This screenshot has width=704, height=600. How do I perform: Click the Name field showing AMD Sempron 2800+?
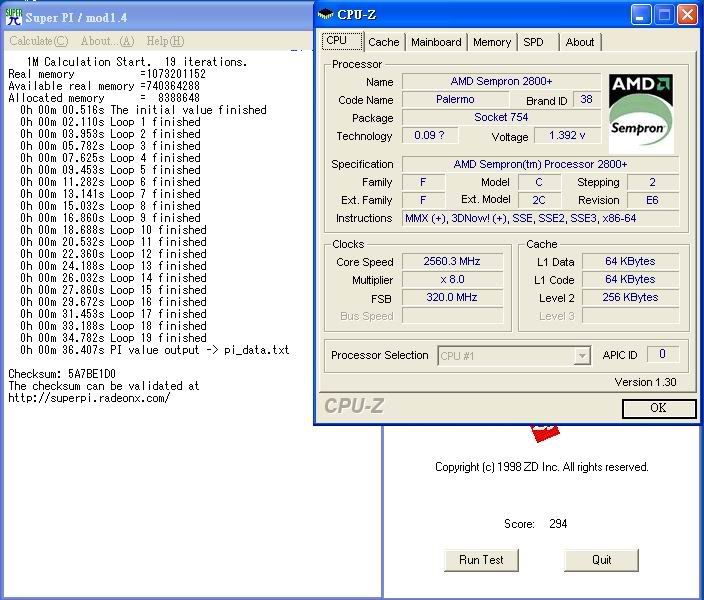(502, 81)
